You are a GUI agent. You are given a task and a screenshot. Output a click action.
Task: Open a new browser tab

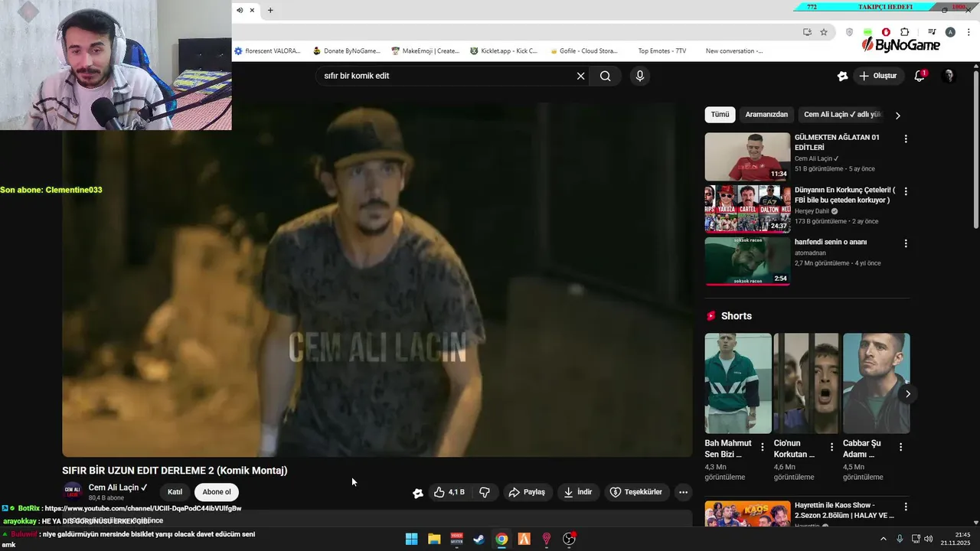pos(270,10)
